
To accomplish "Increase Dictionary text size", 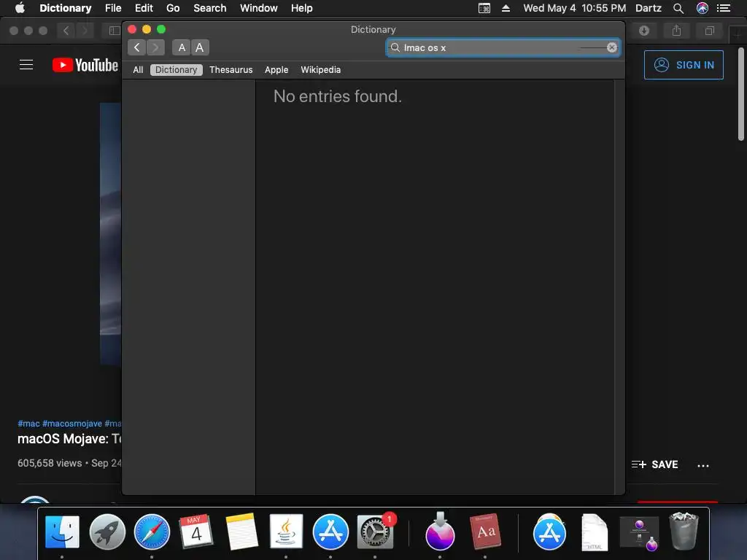I will click(200, 47).
